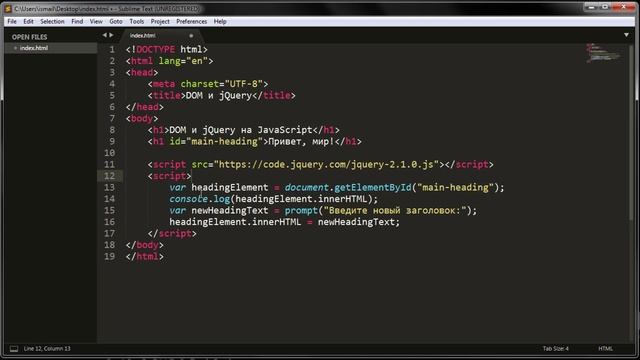
Task: Open the tab list dropdown arrow
Action: pos(626,36)
